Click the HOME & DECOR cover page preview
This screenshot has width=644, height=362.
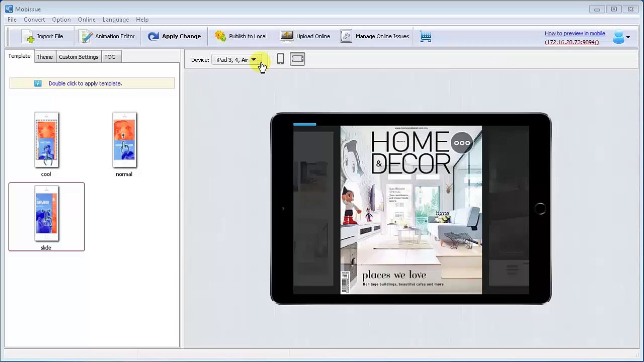coord(411,210)
